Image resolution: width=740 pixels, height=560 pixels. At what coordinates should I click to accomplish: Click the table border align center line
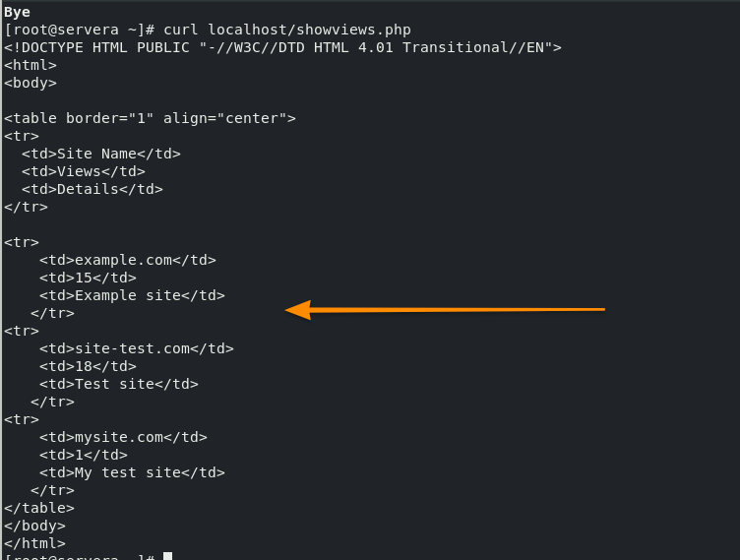pyautogui.click(x=151, y=118)
